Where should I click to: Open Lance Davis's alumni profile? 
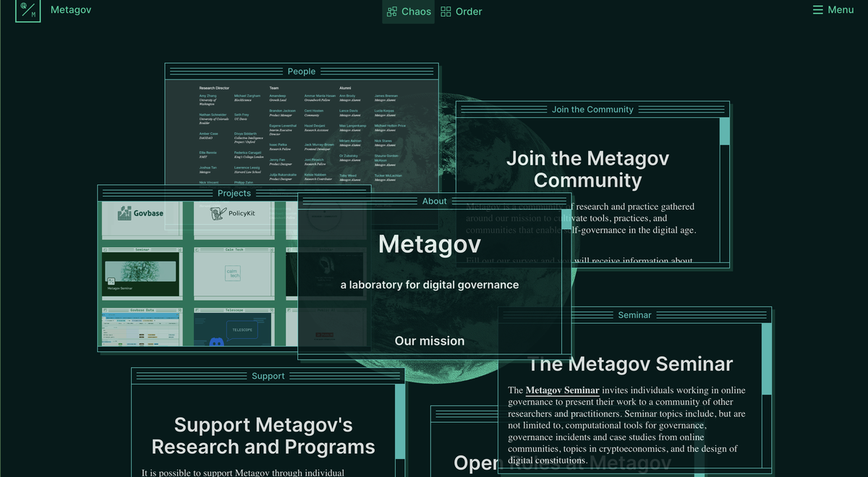click(349, 111)
